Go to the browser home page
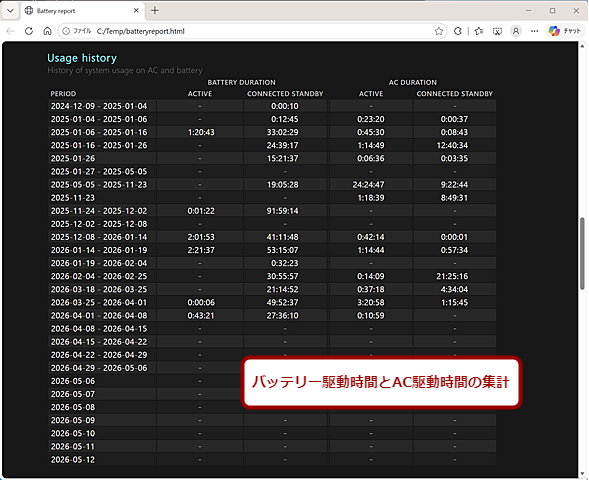Viewport: 589px width, 481px height. (x=47, y=31)
